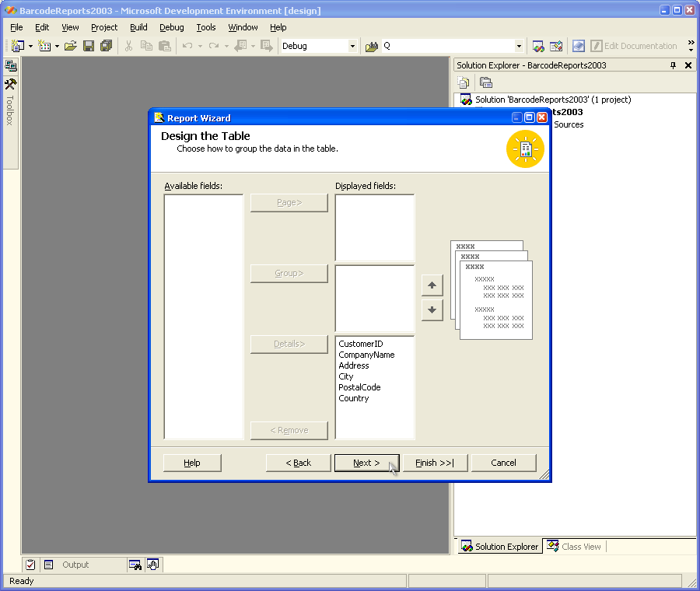This screenshot has width=700, height=591.
Task: Open the Server Explorer side tab icon
Action: pyautogui.click(x=11, y=66)
